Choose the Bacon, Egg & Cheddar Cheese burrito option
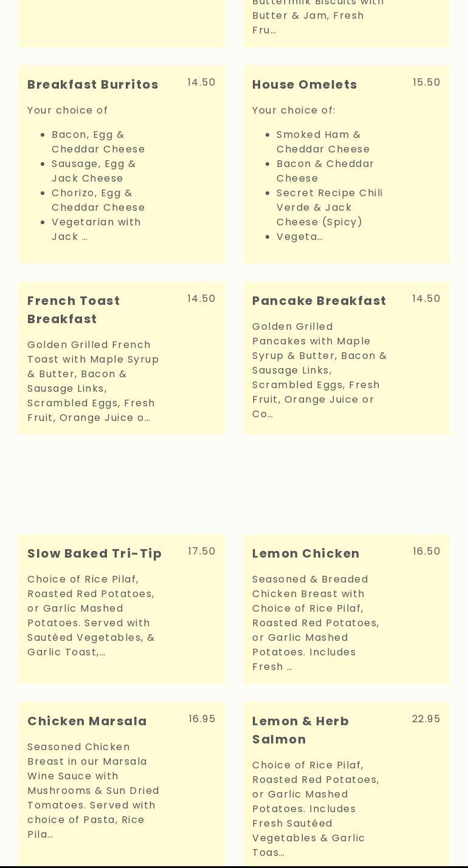This screenshot has height=868, width=468. pos(98,142)
